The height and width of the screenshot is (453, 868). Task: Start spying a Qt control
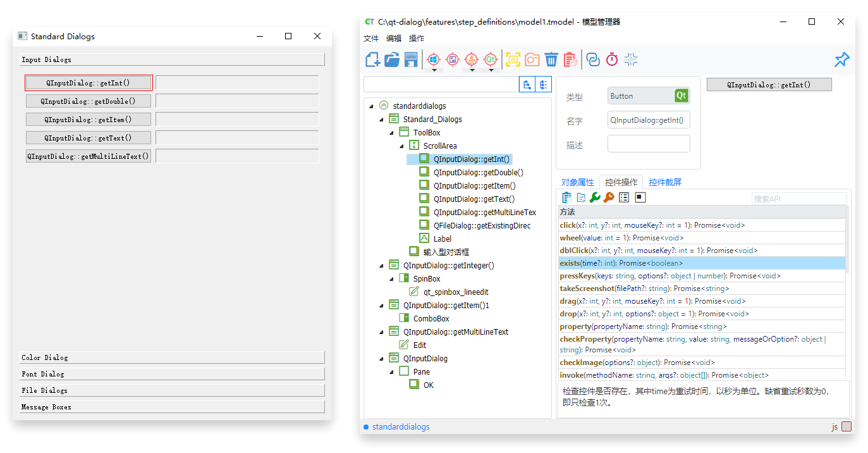click(x=491, y=59)
